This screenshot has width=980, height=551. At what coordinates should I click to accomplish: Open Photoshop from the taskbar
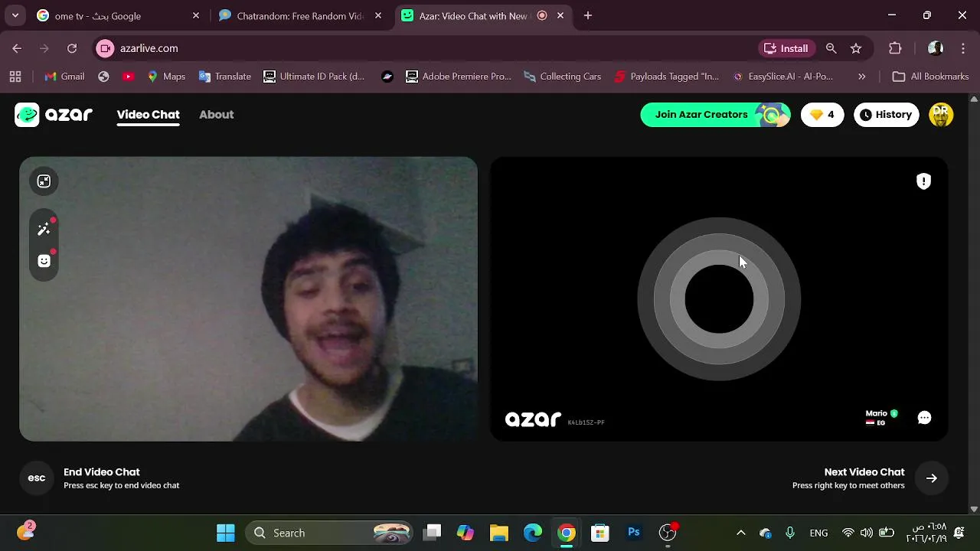(x=634, y=533)
